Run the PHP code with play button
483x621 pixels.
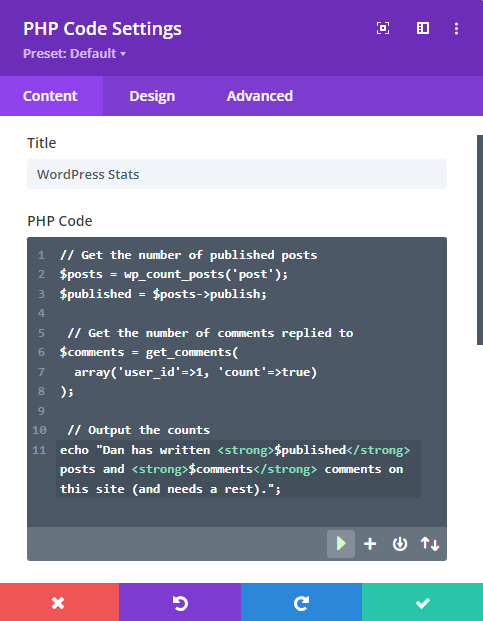pyautogui.click(x=341, y=544)
